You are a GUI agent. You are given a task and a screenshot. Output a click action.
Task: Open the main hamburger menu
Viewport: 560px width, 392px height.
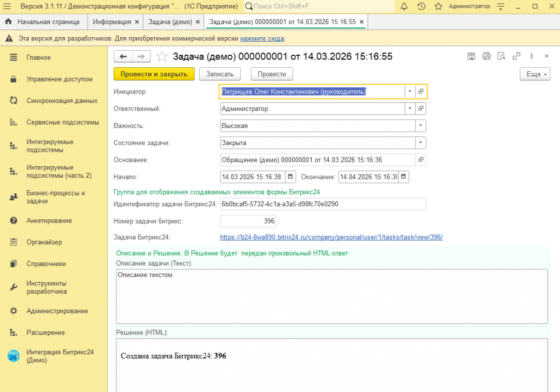8,7
